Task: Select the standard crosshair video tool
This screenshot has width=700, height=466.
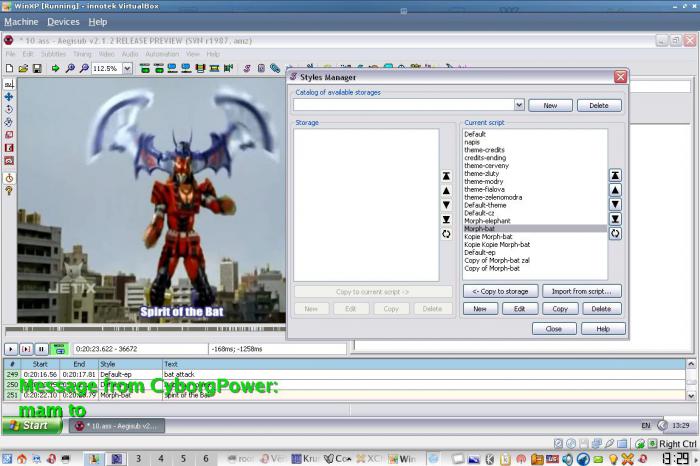Action: [x=9, y=84]
